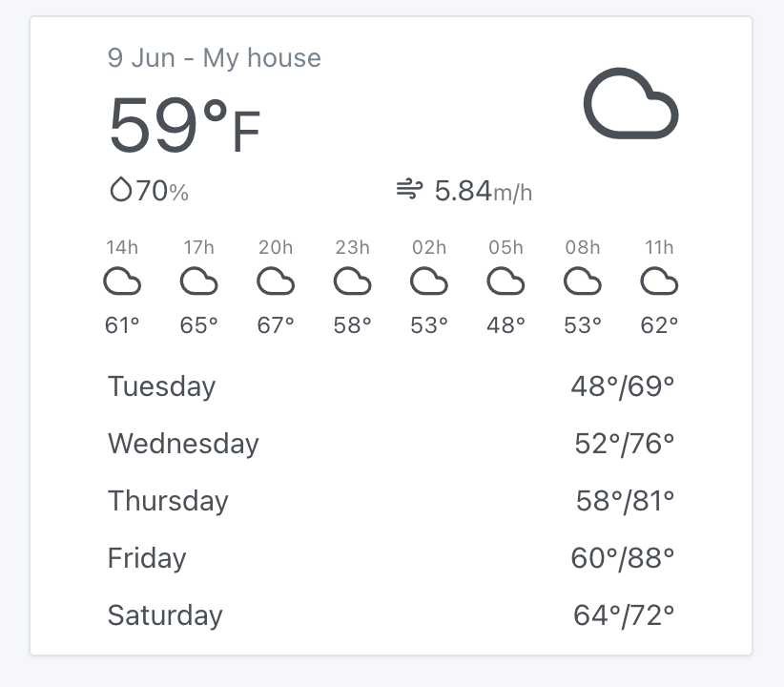Select the cloud icon above 48 degrees
Viewport: 784px width, 687px height.
point(505,280)
